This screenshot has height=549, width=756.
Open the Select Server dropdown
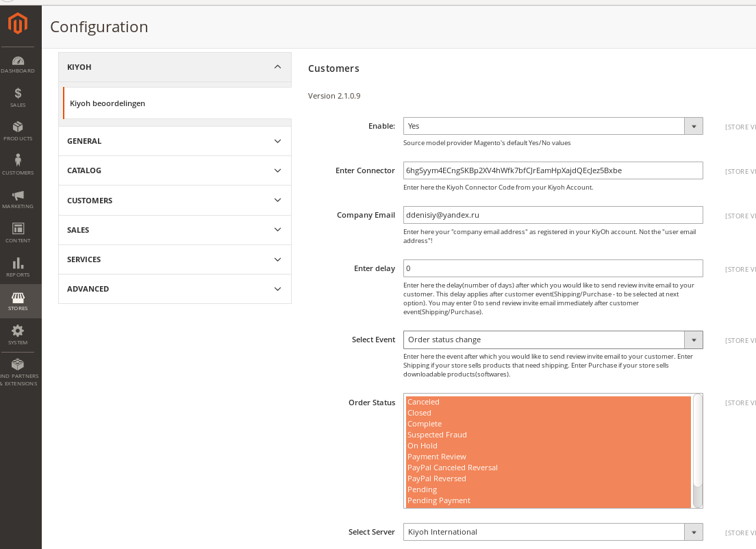pos(553,532)
